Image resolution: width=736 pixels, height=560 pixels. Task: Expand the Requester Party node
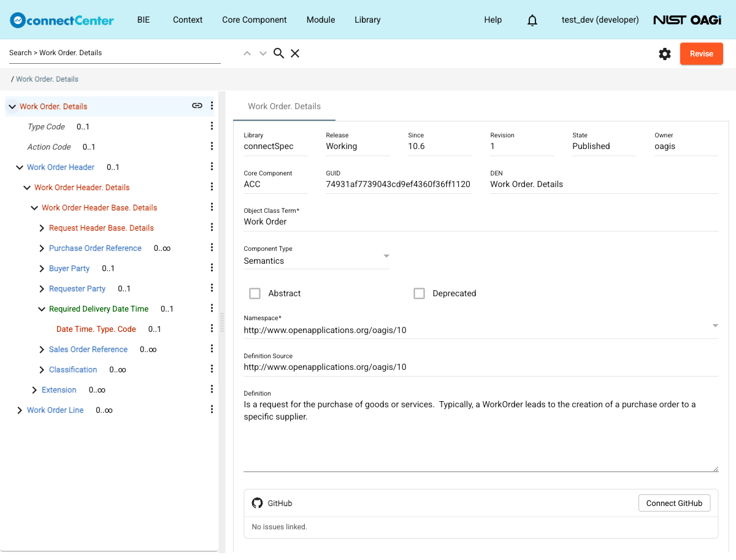(x=42, y=288)
